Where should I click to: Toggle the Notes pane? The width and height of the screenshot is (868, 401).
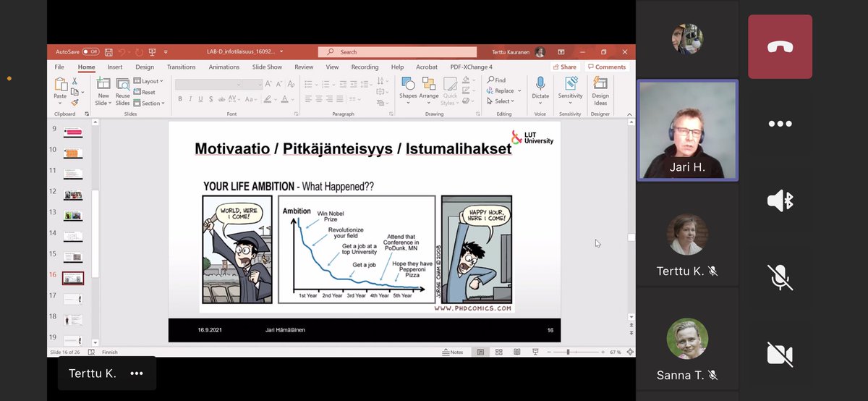click(452, 352)
